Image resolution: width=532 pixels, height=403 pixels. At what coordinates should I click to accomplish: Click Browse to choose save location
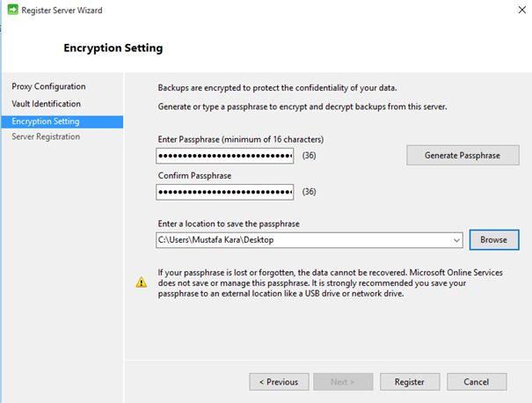pos(494,239)
